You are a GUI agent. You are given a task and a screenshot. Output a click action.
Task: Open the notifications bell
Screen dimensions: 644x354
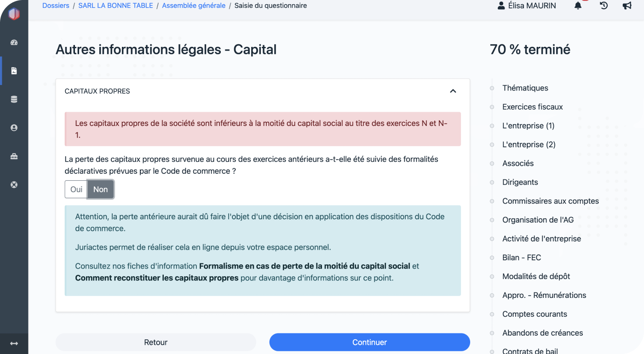coord(578,6)
